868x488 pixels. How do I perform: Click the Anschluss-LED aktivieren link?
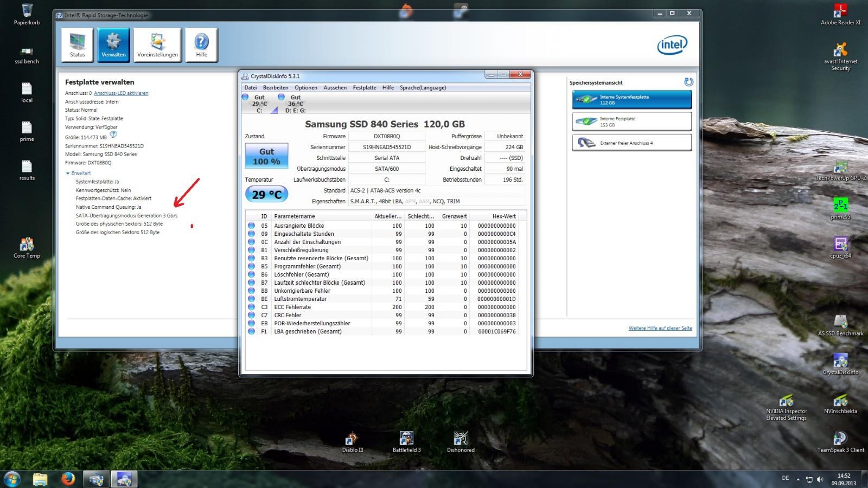[x=121, y=93]
